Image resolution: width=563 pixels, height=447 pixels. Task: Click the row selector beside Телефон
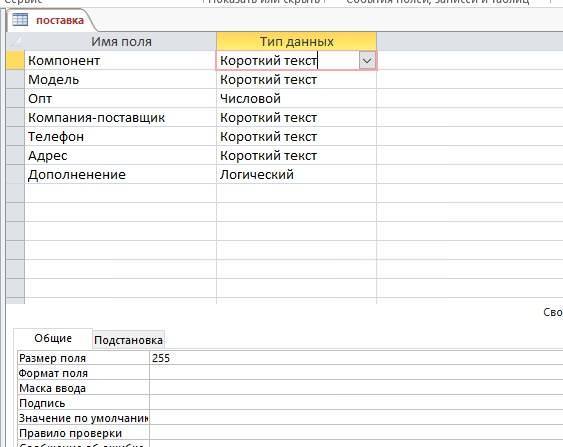pos(15,137)
